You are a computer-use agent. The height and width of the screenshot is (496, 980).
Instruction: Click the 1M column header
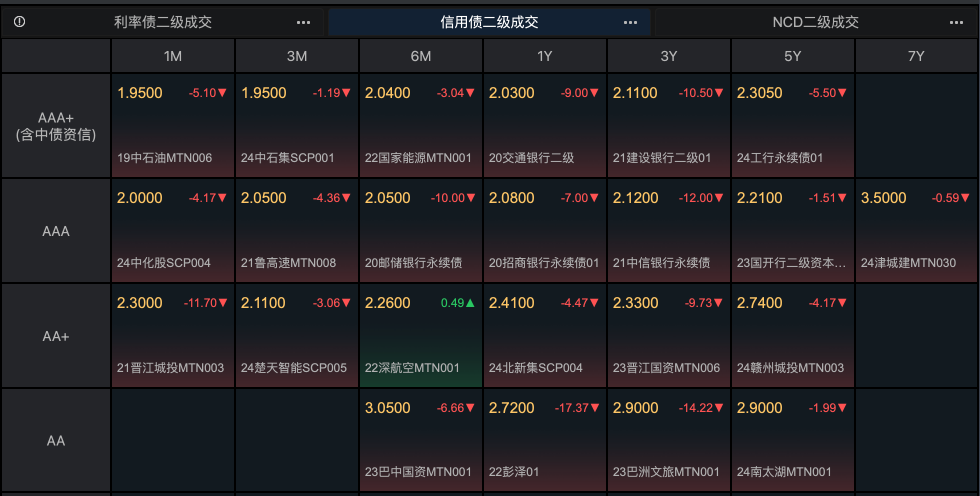(x=172, y=56)
